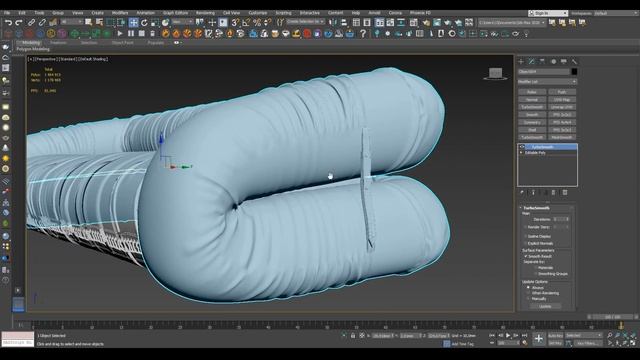Image resolution: width=640 pixels, height=360 pixels.
Task: Open the Modifiers menu
Action: tap(120, 13)
